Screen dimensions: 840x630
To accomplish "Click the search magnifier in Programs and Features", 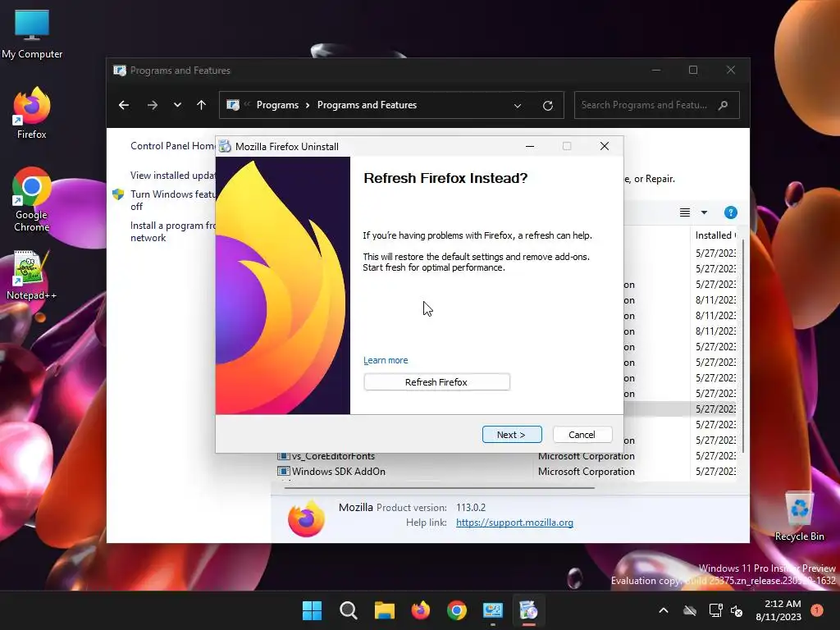I will pos(724,105).
